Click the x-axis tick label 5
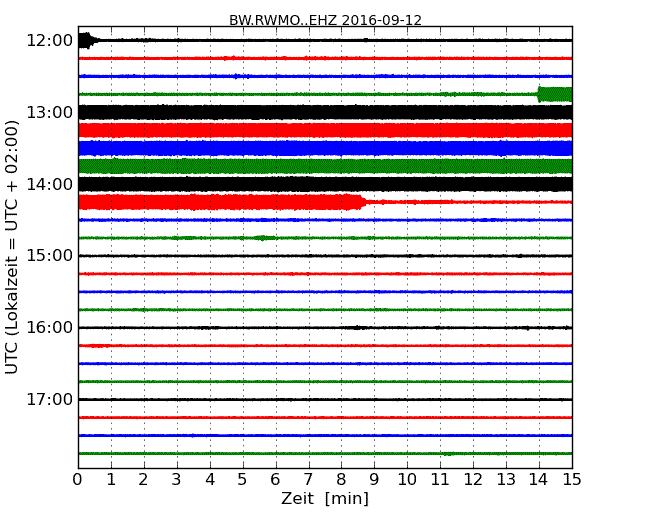The width and height of the screenshot is (650, 520). click(242, 479)
